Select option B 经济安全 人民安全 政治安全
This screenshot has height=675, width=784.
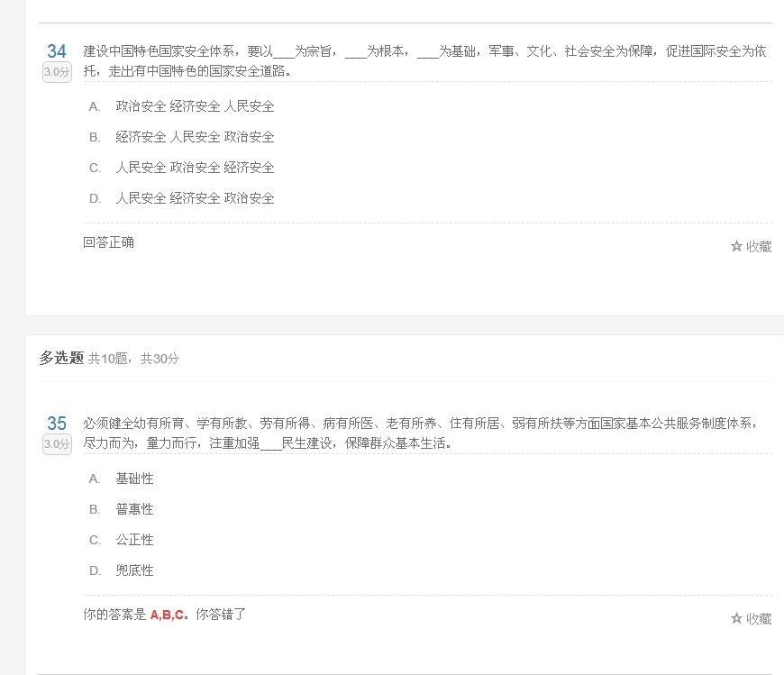[181, 137]
